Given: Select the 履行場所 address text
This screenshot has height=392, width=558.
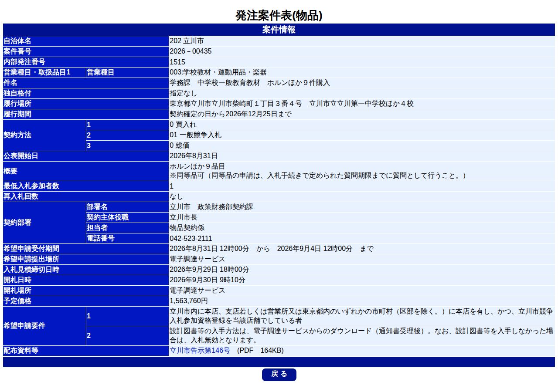Looking at the screenshot, I should (x=292, y=104).
